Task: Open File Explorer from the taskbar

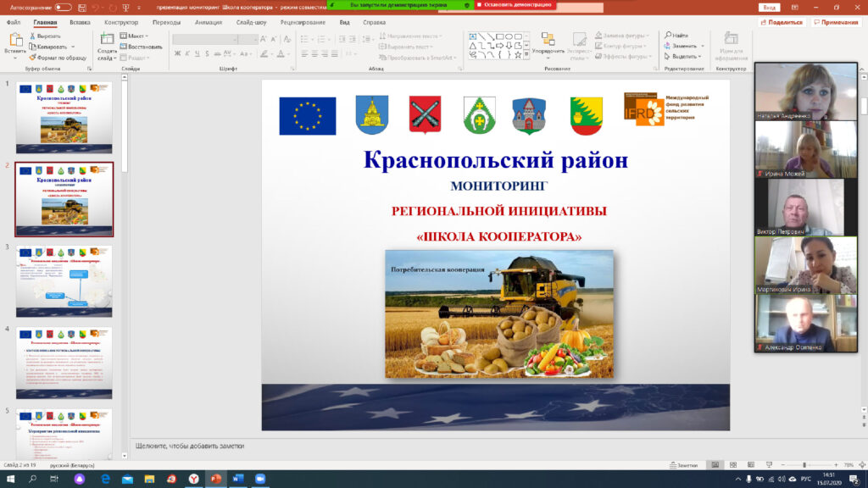Action: [x=149, y=479]
